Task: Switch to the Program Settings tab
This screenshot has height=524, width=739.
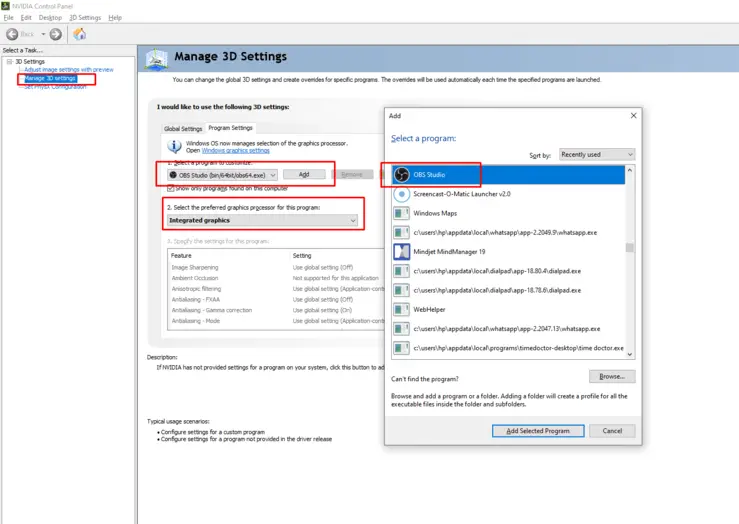Action: (x=230, y=128)
